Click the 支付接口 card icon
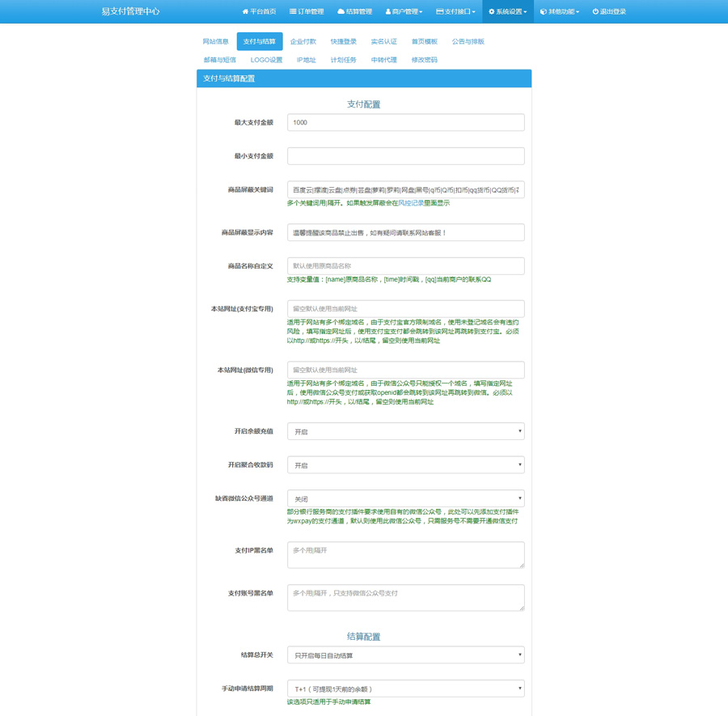The height and width of the screenshot is (716, 728). [x=439, y=12]
